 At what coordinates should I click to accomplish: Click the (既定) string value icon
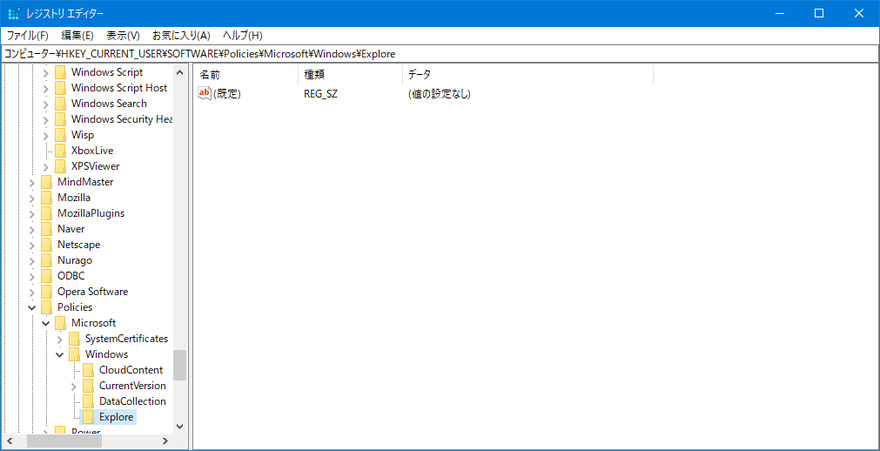point(205,94)
